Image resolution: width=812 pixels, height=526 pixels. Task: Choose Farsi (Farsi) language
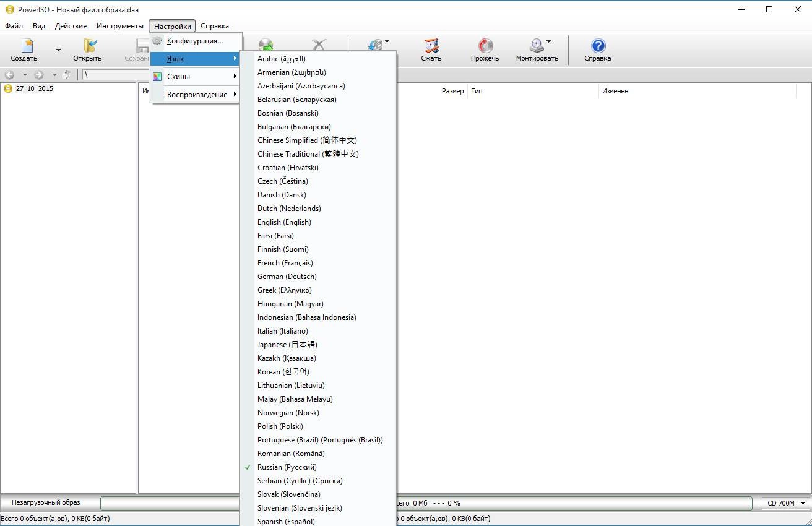pyautogui.click(x=317, y=236)
